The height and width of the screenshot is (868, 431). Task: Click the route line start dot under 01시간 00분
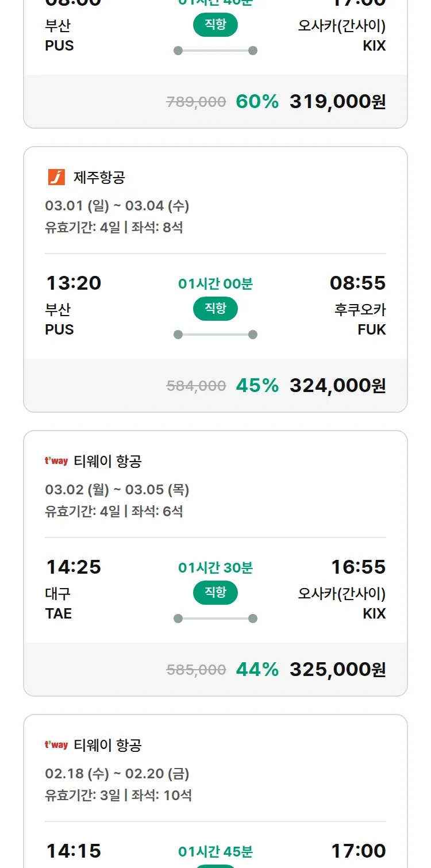[x=178, y=335]
